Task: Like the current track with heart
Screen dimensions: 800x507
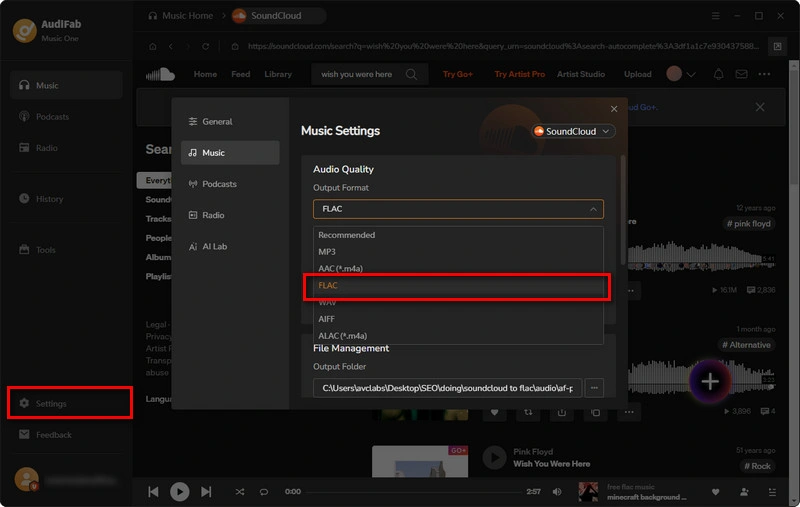Action: [715, 492]
